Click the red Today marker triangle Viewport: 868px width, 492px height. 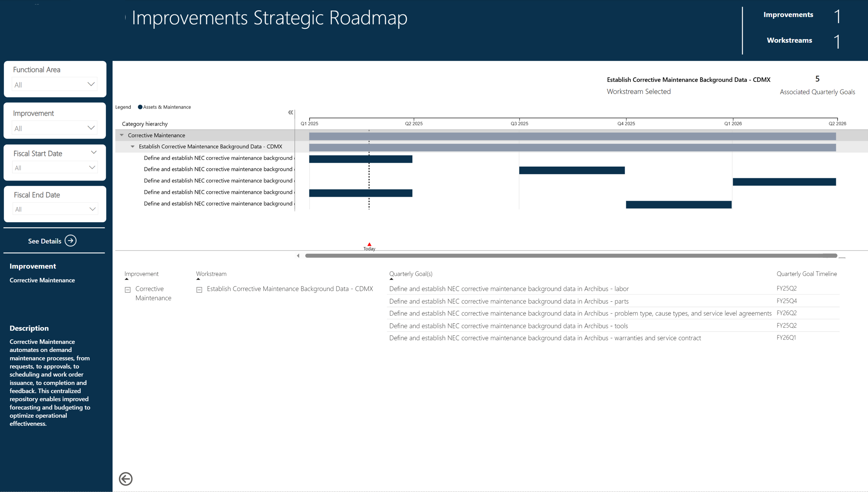tap(369, 245)
